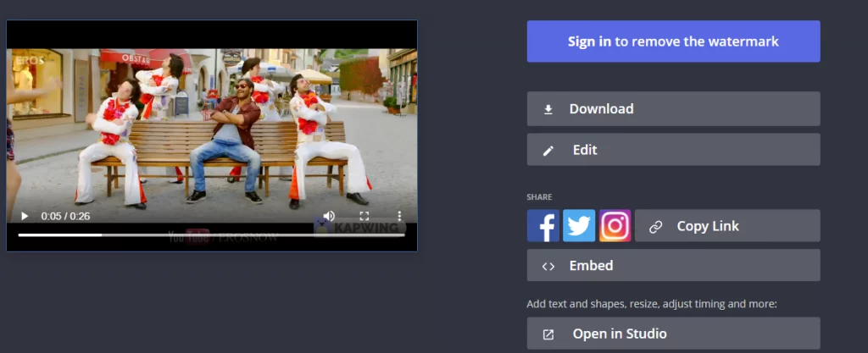Click the video progress seek bar
868x353 pixels.
point(212,234)
